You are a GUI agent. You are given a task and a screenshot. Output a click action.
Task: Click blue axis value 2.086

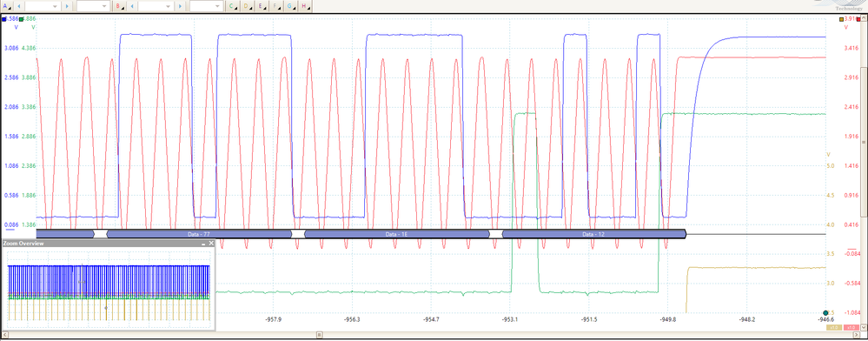[x=11, y=107]
